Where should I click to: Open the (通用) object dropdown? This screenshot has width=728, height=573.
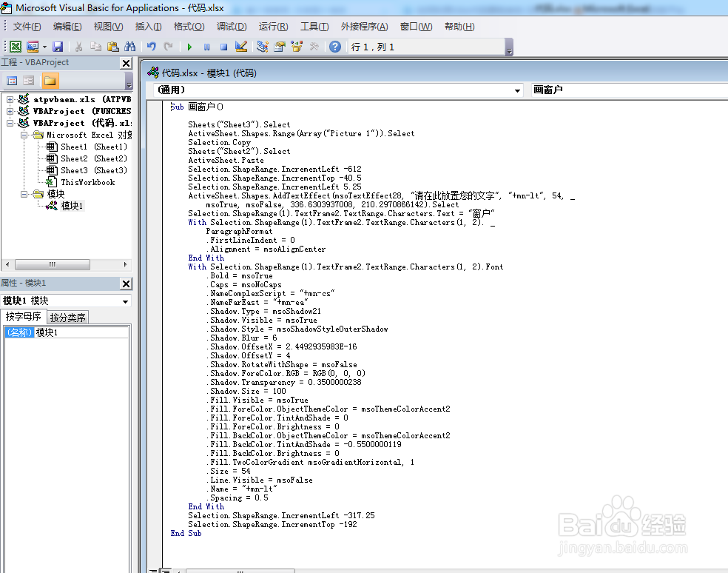tap(517, 90)
